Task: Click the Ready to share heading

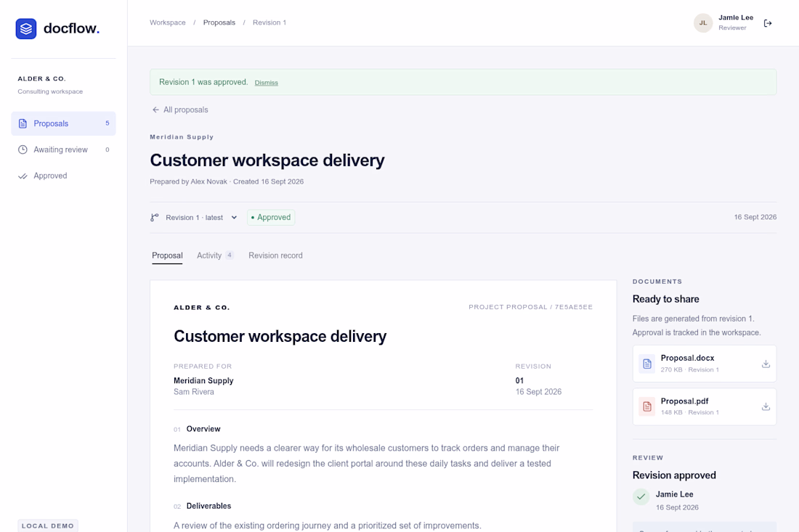Action: (x=665, y=299)
